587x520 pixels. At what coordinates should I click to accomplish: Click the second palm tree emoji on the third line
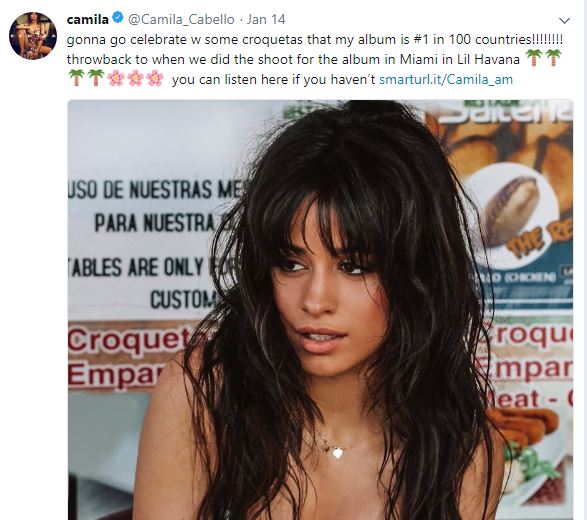coord(96,78)
